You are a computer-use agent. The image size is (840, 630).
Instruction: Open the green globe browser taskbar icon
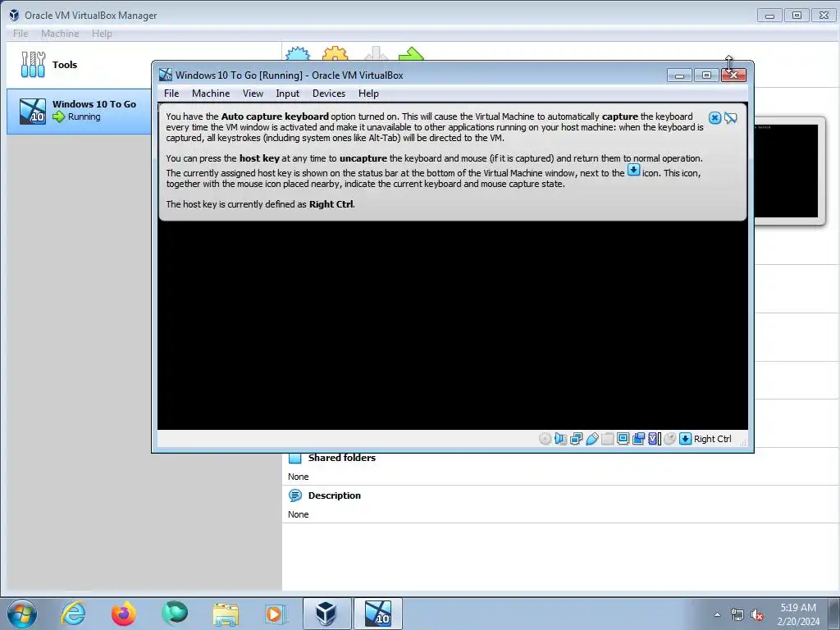coord(175,614)
